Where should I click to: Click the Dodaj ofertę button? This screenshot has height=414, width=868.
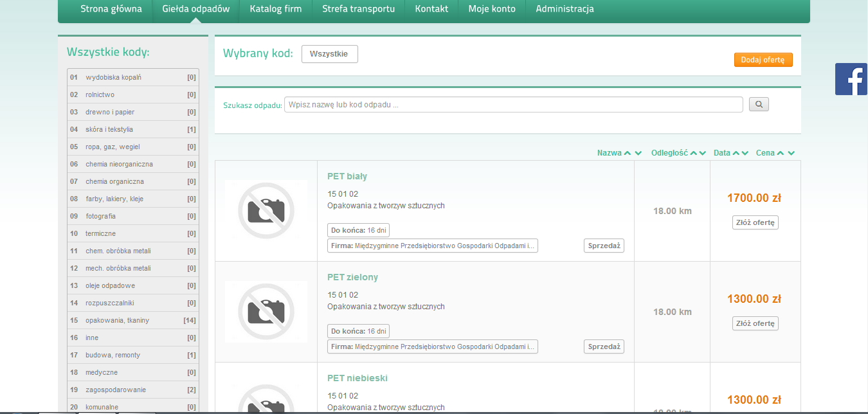coord(763,60)
